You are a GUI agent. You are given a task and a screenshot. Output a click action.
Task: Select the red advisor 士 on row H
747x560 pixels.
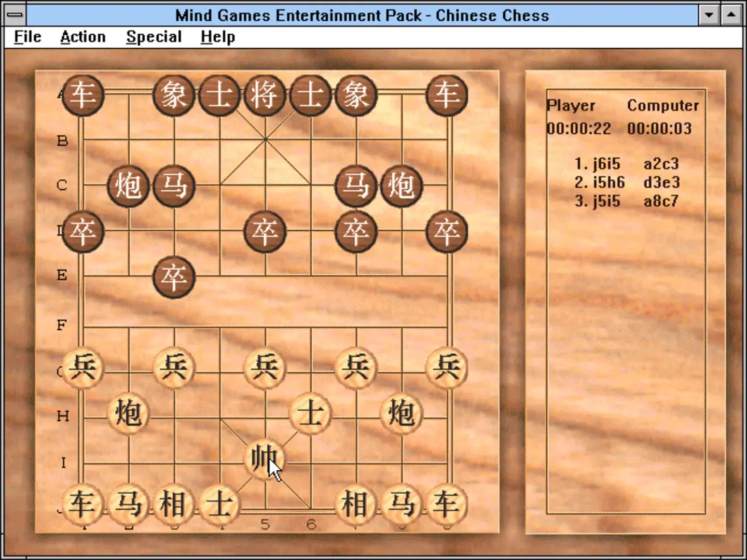point(310,413)
